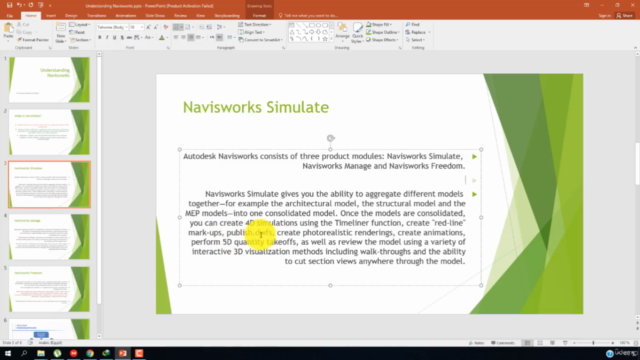Select slide 5 thumbnail Navisworks Freedom
640x360 pixels.
pos(49,289)
